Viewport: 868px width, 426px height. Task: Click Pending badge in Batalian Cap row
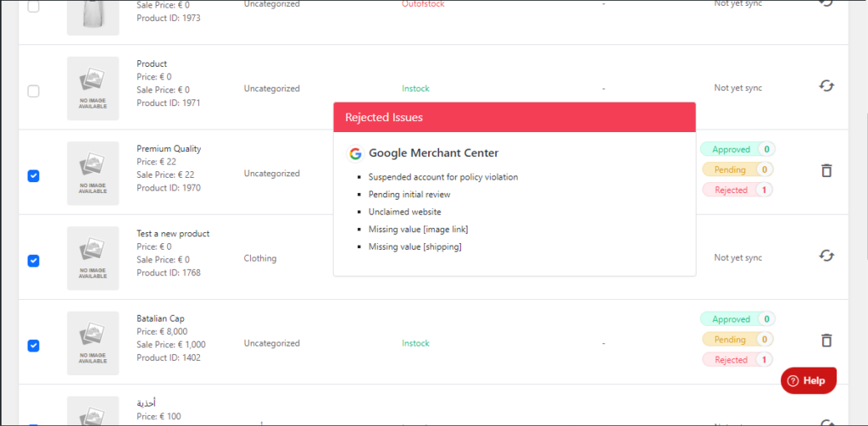(737, 339)
